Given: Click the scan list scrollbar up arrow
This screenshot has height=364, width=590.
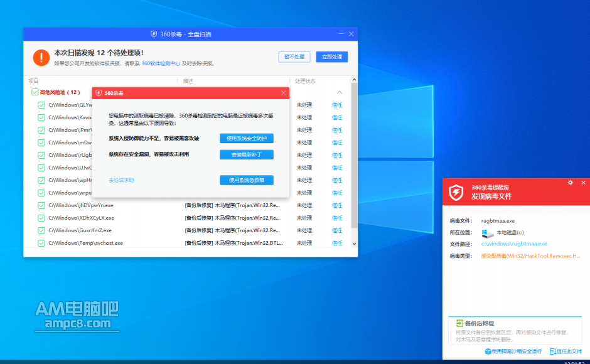Looking at the screenshot, I should pyautogui.click(x=354, y=80).
